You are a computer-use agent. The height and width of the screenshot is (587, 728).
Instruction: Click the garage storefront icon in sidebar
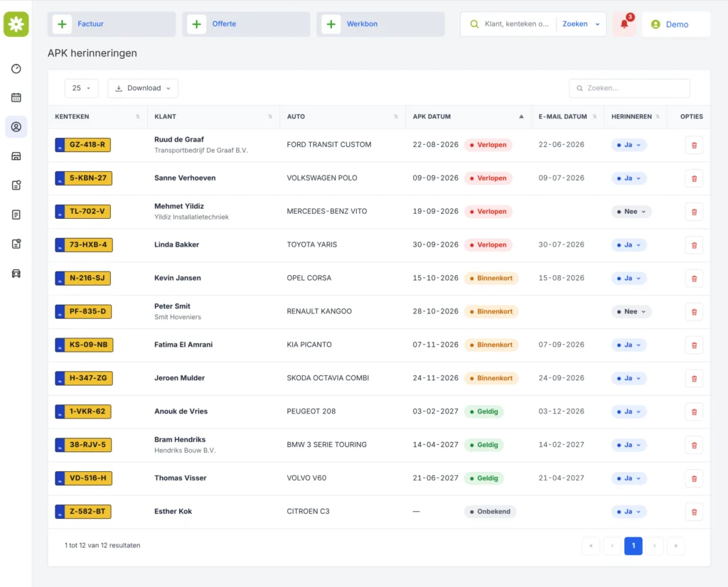[16, 156]
